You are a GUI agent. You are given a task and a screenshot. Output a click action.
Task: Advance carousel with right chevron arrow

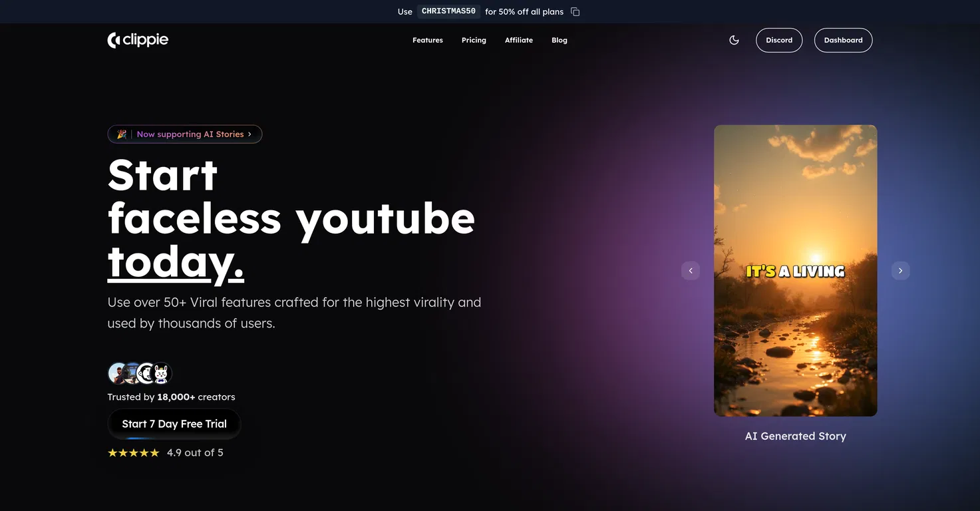[x=900, y=271]
